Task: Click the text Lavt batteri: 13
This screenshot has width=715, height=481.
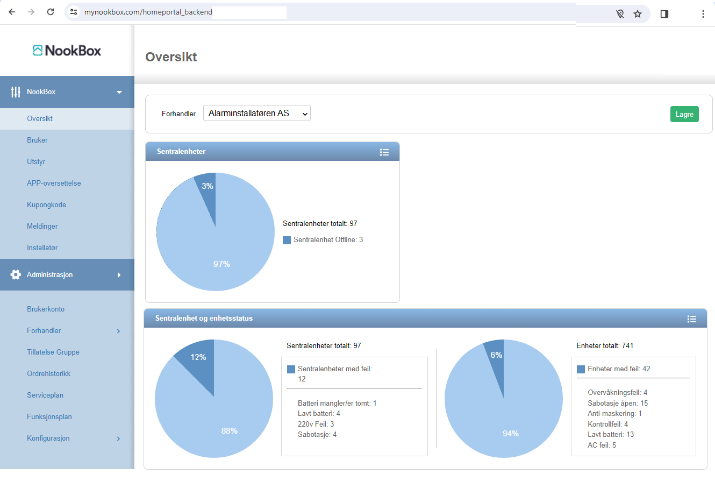Action: 611,434
